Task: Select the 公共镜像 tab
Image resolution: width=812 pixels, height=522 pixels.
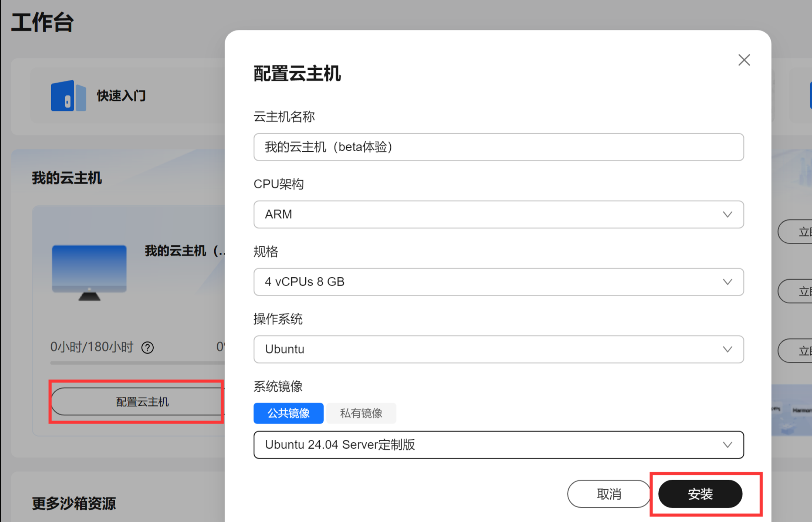Action: (x=288, y=413)
